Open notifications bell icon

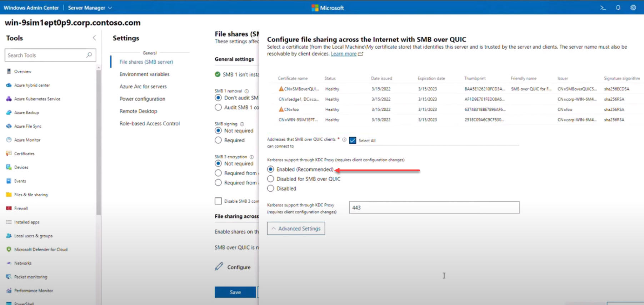tap(618, 8)
